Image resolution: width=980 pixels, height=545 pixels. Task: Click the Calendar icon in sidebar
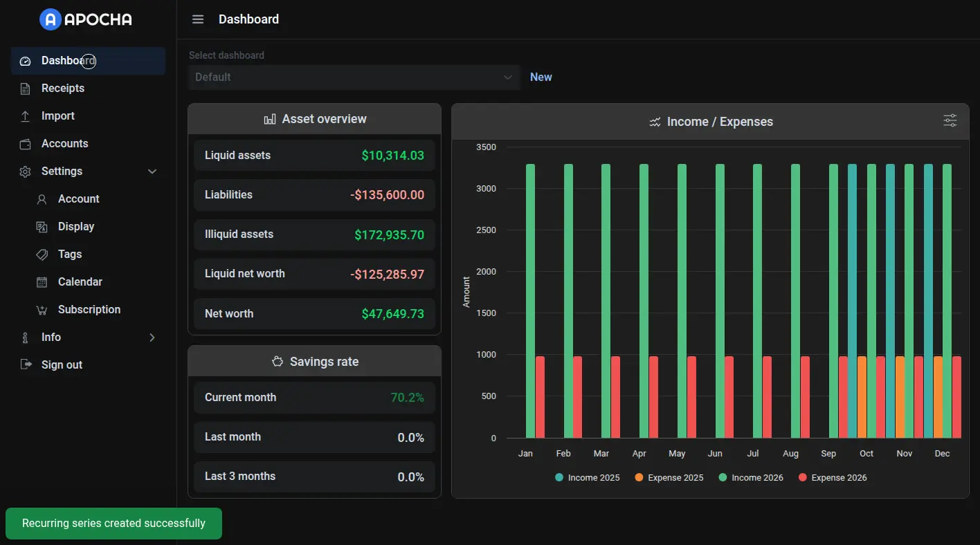[x=42, y=282]
